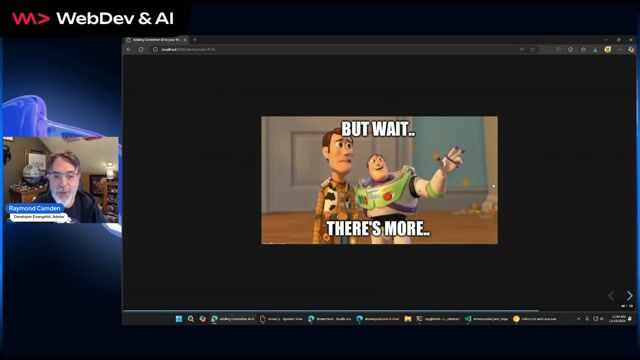Switch to the reveal.js Speaker View taskbar window

coord(281,319)
